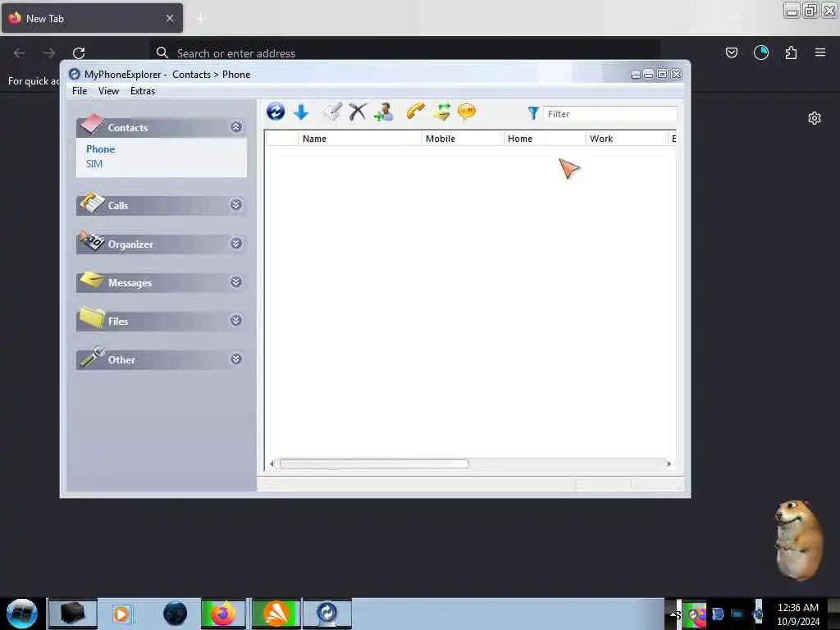Click the yellow message bubble icon
Viewport: 840px width, 630px height.
(467, 112)
